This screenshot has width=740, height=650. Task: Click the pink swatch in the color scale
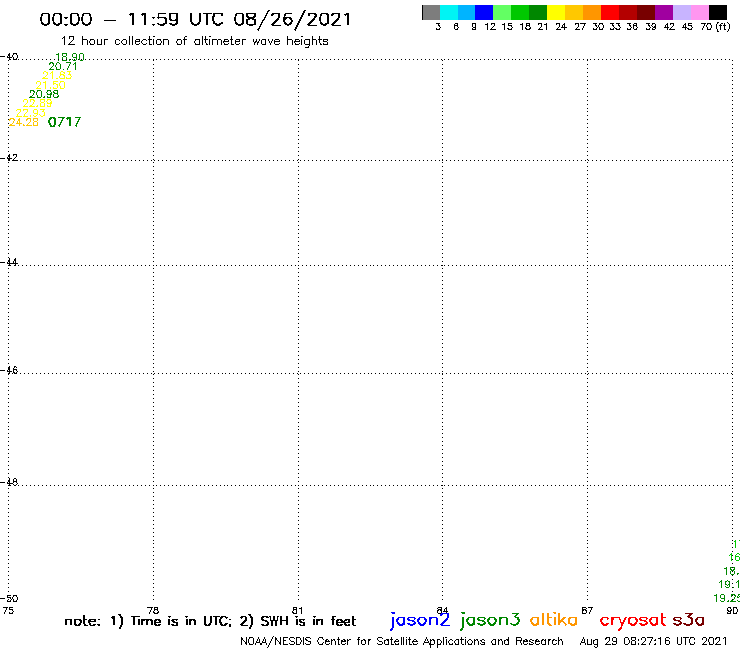click(x=700, y=12)
